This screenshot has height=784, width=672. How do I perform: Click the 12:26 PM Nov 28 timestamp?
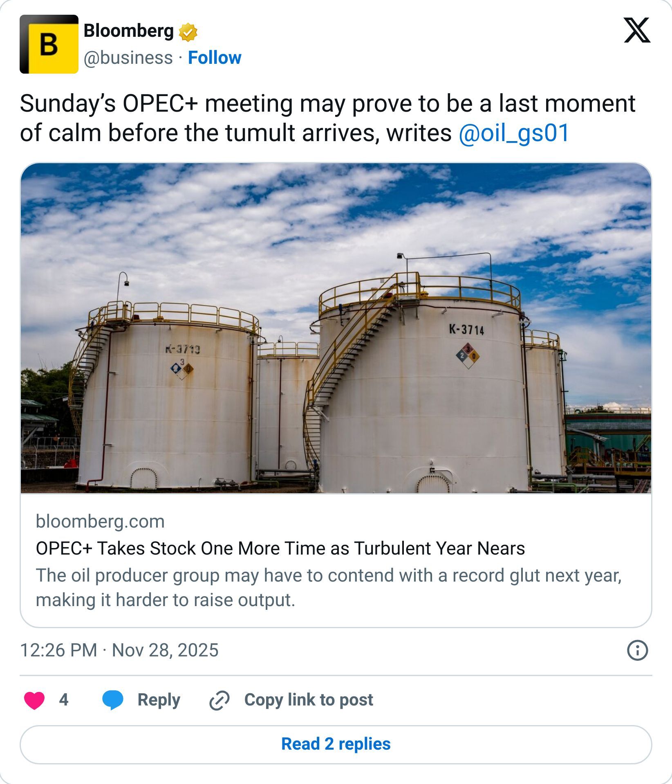tap(119, 650)
